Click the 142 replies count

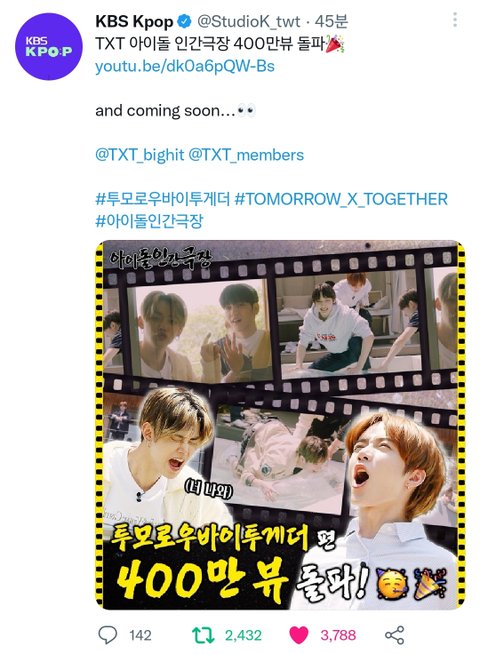tap(140, 635)
